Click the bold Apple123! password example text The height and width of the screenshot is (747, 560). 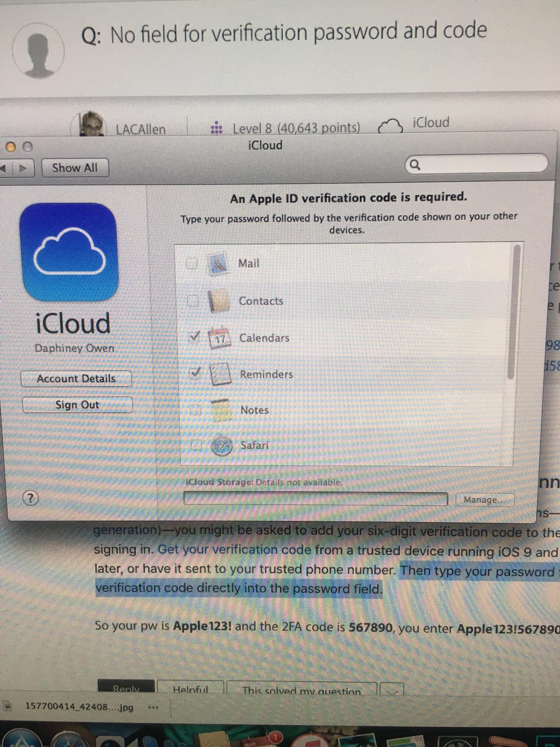[202, 626]
